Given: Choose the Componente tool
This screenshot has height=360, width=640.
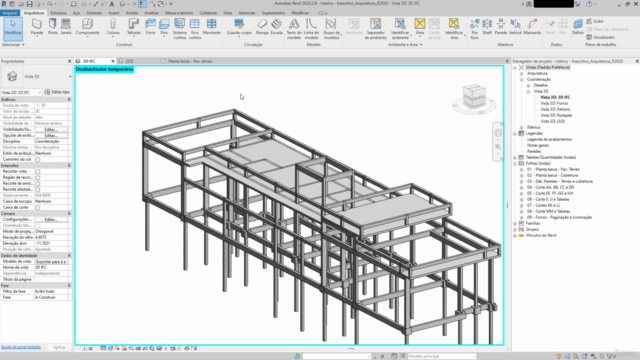Looking at the screenshot, I should click(87, 27).
